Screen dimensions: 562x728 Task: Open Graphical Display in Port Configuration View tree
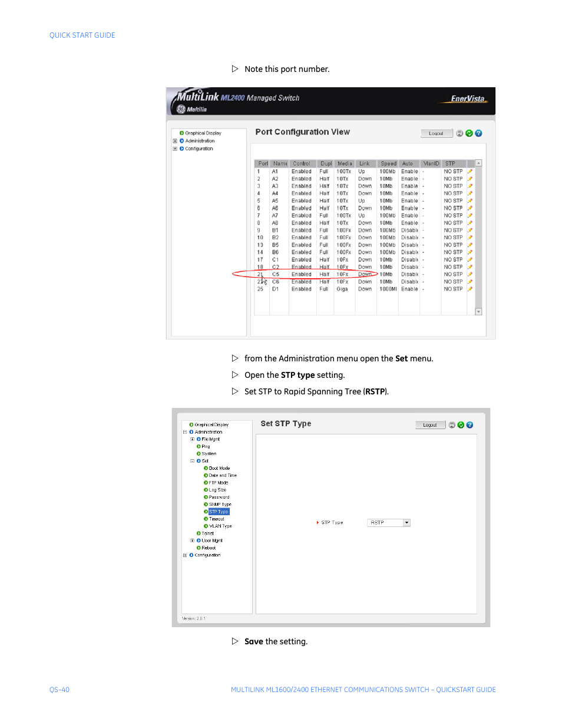pyautogui.click(x=203, y=133)
